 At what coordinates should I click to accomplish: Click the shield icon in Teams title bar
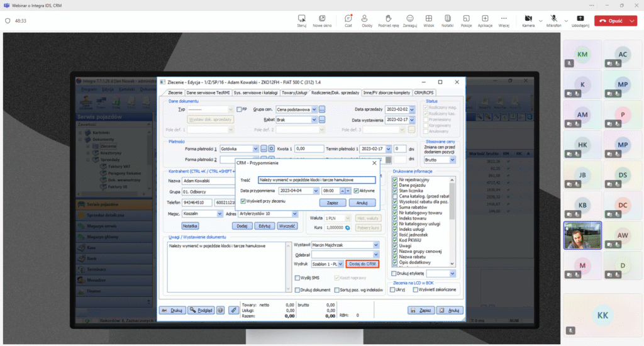pos(8,21)
